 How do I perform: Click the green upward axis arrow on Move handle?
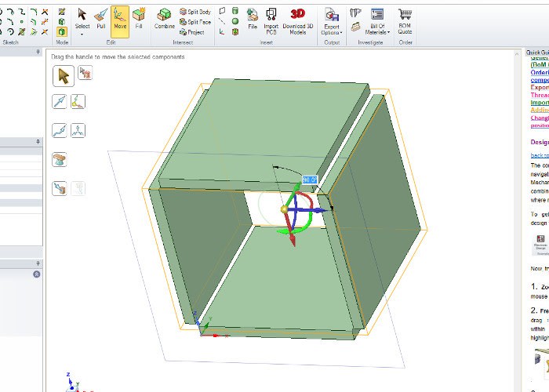point(296,190)
